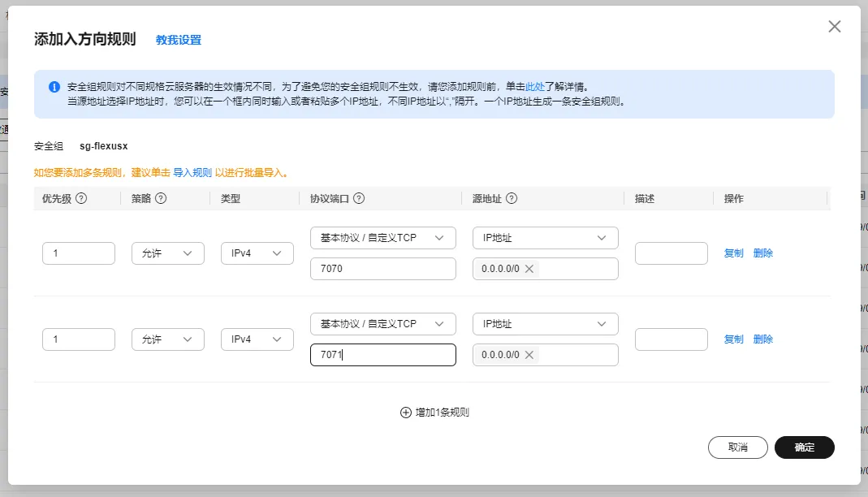Expand first rule's 基本协议 / 自定义TCP dropdown
The image size is (868, 497).
tap(382, 238)
